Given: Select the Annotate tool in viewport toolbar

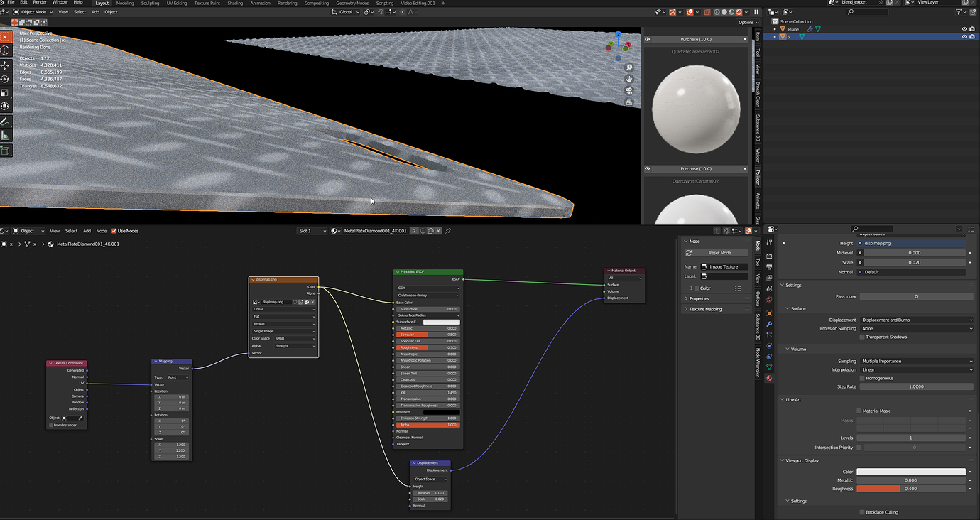Looking at the screenshot, I should pos(5,121).
